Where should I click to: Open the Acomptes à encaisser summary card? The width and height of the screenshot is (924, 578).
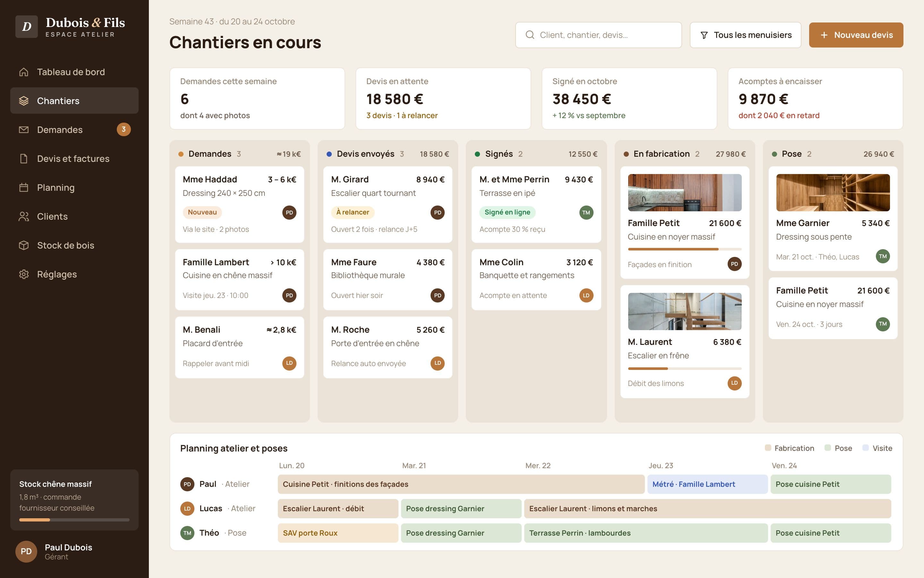(x=815, y=99)
